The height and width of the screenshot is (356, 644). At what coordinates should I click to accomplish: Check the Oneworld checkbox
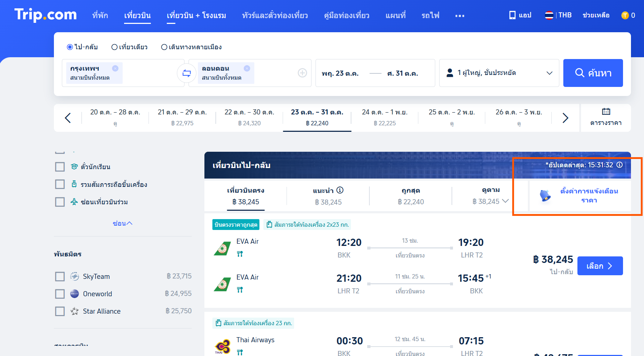(x=60, y=294)
